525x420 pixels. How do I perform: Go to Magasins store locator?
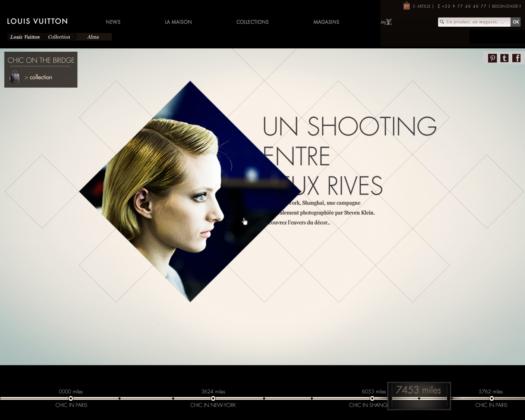[326, 22]
